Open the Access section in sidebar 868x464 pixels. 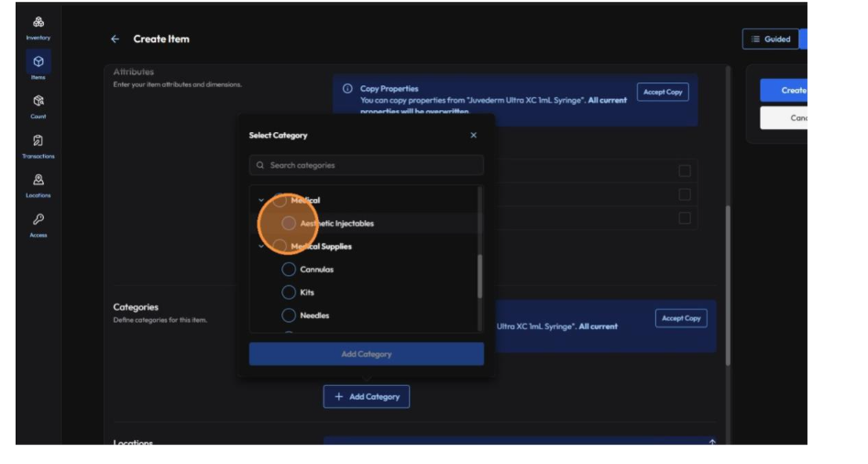pyautogui.click(x=38, y=226)
